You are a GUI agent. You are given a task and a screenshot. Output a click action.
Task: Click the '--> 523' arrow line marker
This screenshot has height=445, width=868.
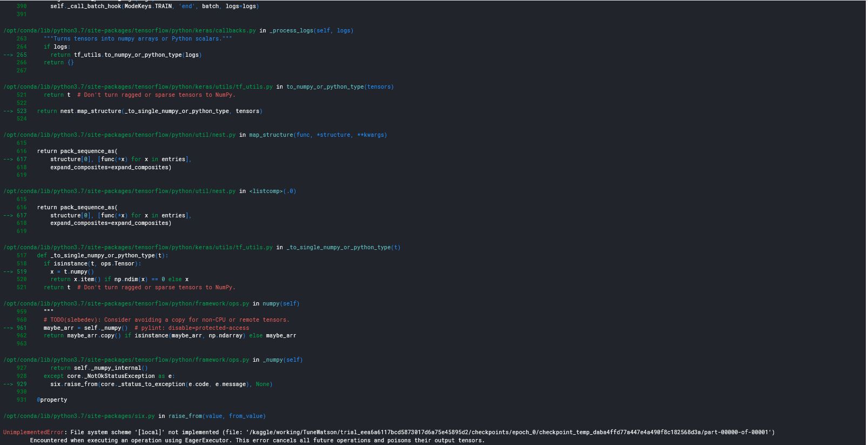15,111
